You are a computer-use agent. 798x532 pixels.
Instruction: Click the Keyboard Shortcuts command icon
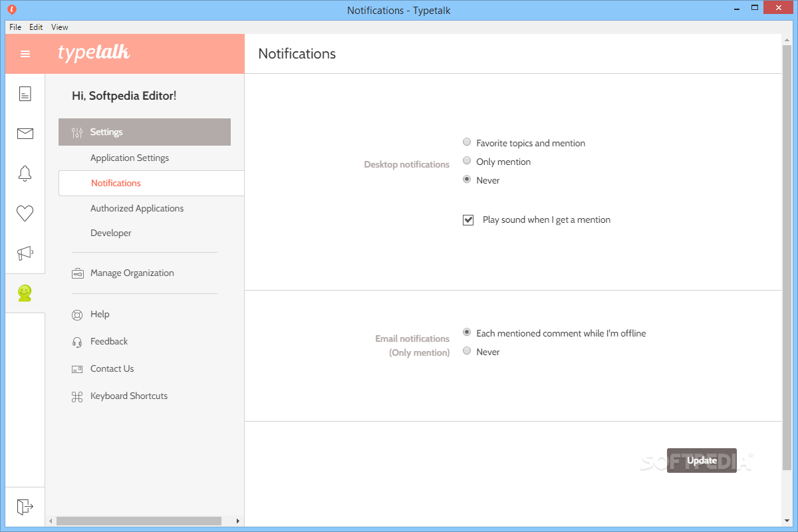77,396
